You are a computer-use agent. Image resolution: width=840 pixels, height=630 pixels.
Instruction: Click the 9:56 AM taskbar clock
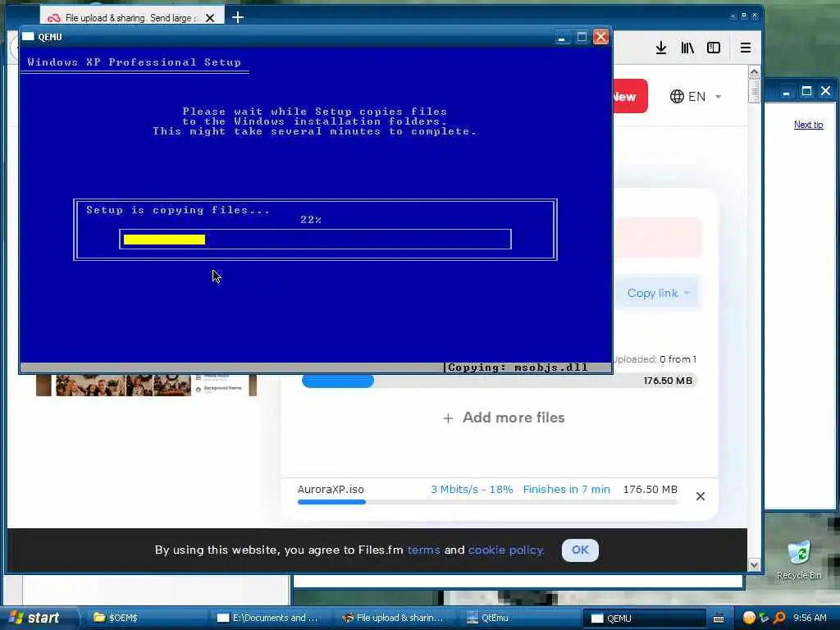tap(810, 618)
